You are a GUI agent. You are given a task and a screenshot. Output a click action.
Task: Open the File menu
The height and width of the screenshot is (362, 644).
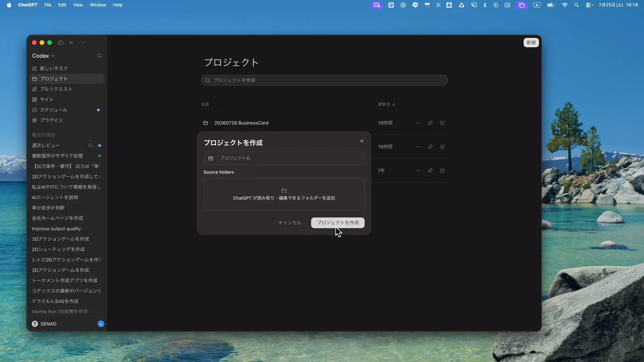pyautogui.click(x=48, y=5)
